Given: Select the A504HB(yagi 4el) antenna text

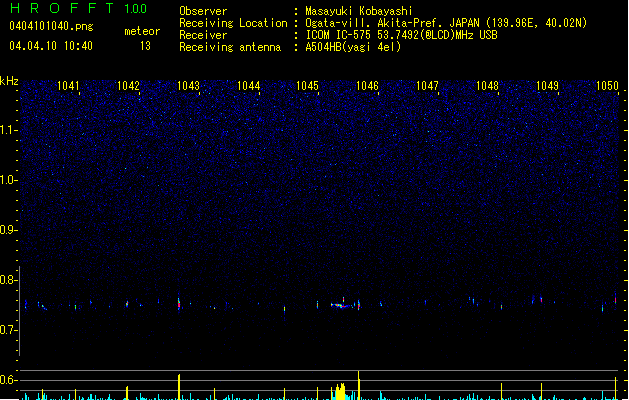Looking at the screenshot, I should point(353,47).
